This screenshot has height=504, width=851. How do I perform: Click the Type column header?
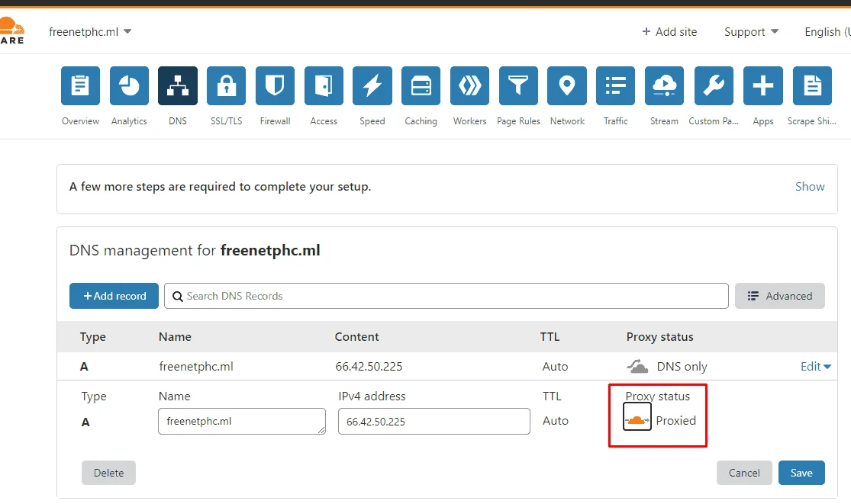93,337
